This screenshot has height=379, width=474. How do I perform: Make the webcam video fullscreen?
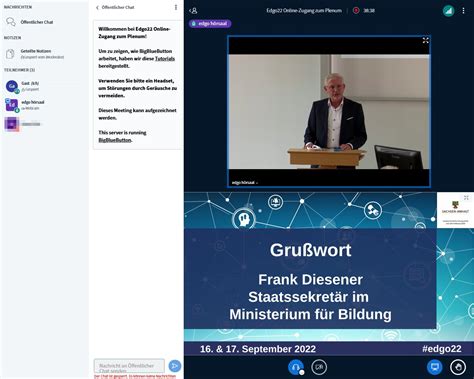coord(426,40)
